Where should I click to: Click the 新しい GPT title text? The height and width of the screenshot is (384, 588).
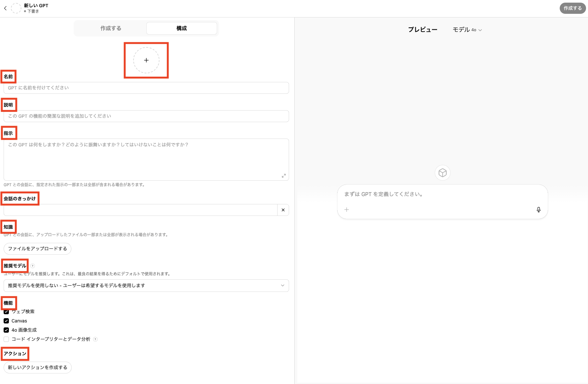click(x=36, y=6)
